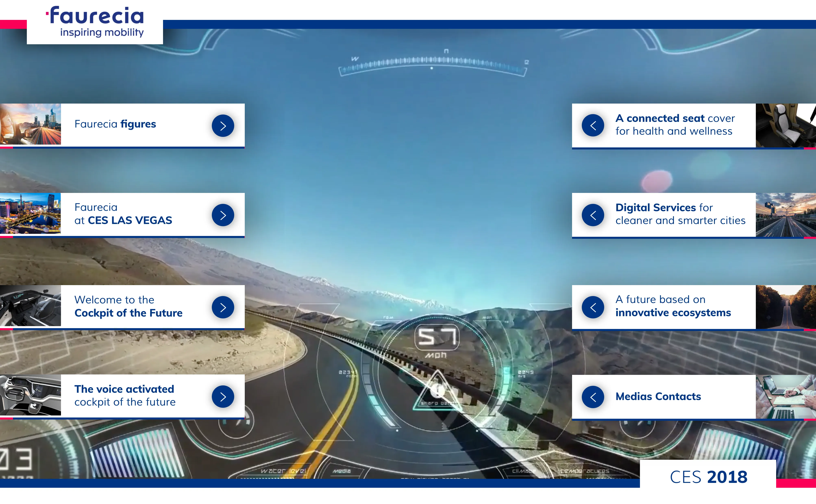Viewport: 816px width, 504px height.
Task: Click the CES 2018 banner
Action: (x=709, y=476)
